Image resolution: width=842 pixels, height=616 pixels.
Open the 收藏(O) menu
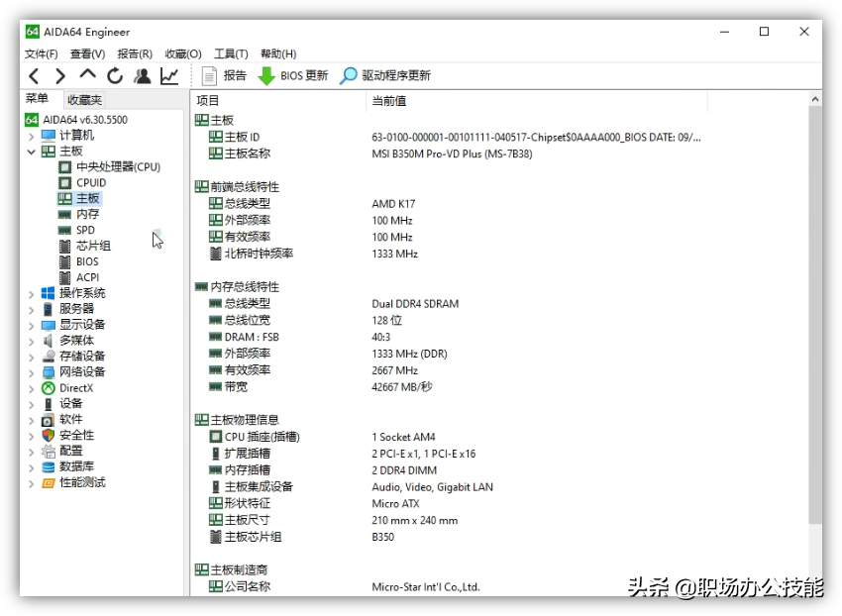pos(183,54)
